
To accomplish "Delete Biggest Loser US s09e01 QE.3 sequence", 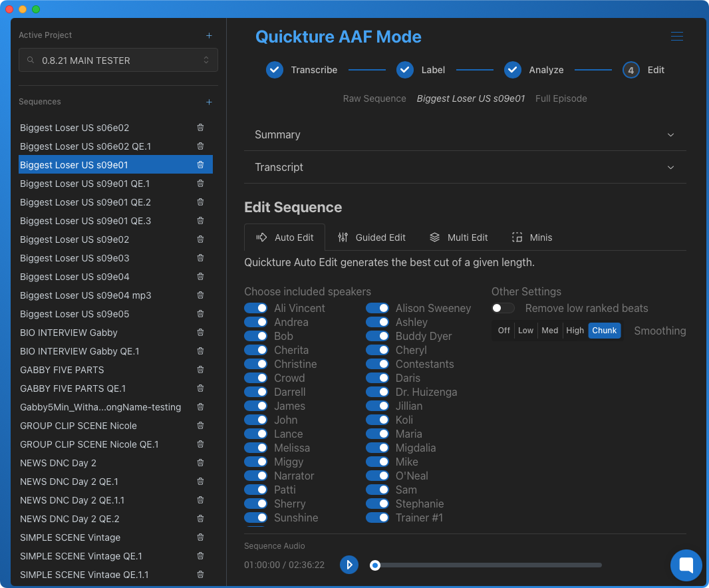I will coord(200,221).
